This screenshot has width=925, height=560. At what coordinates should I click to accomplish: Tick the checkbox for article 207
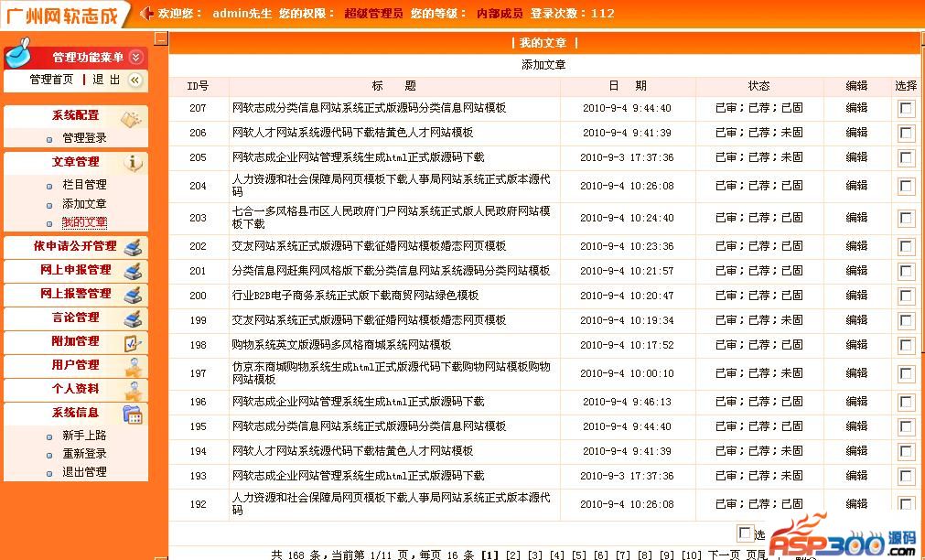coord(906,109)
